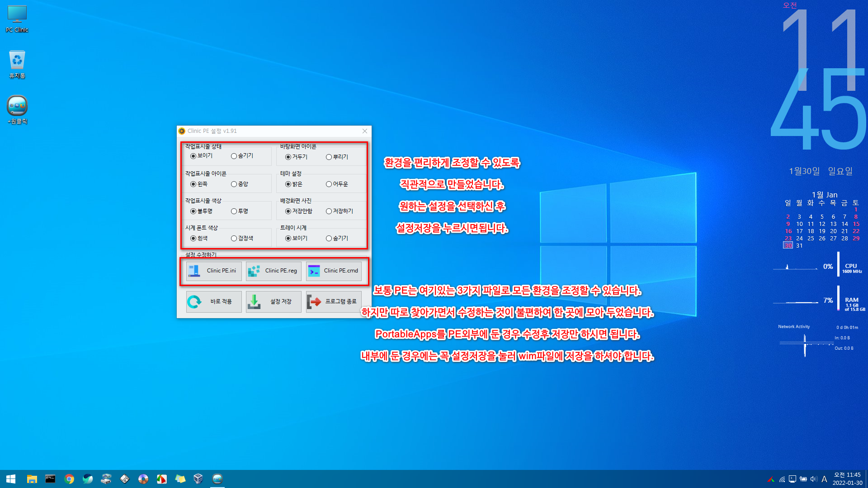Click the battery power tray icon
The image size is (868, 488).
coord(803,479)
